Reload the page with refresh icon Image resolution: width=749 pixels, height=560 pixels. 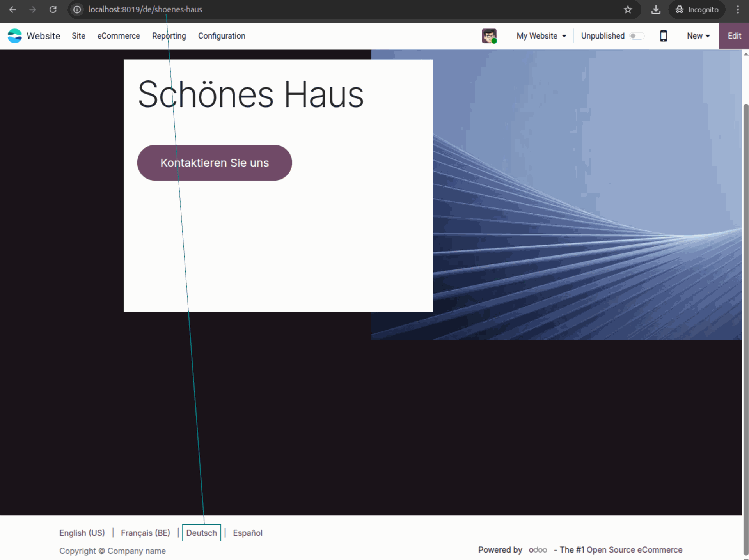tap(53, 9)
